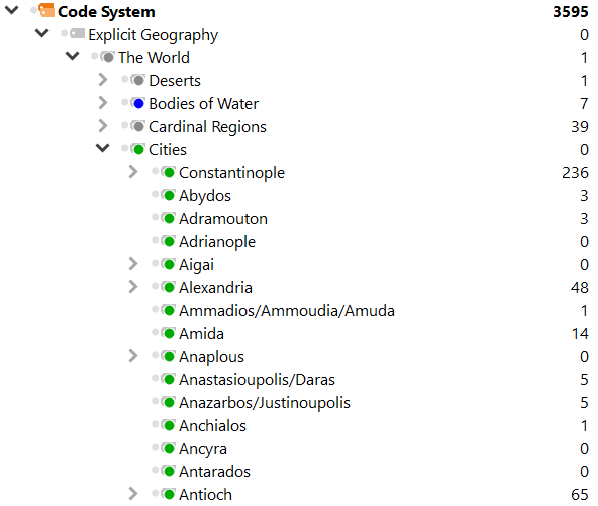Select the Ammadios/Ammoudia/Amuda code
Viewport: 598px width, 506px height.
(287, 311)
